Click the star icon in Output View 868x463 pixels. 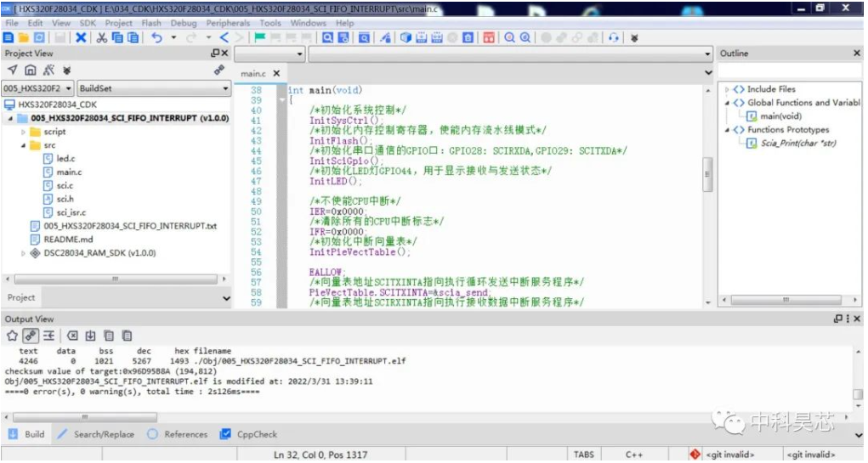[x=12, y=336]
